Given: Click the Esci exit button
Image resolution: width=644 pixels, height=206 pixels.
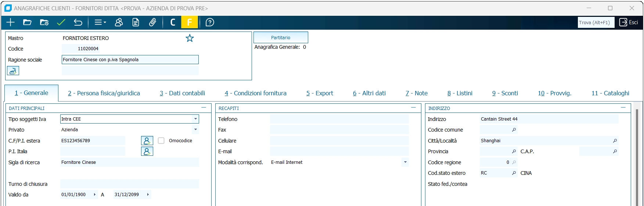Looking at the screenshot, I should click(x=629, y=22).
